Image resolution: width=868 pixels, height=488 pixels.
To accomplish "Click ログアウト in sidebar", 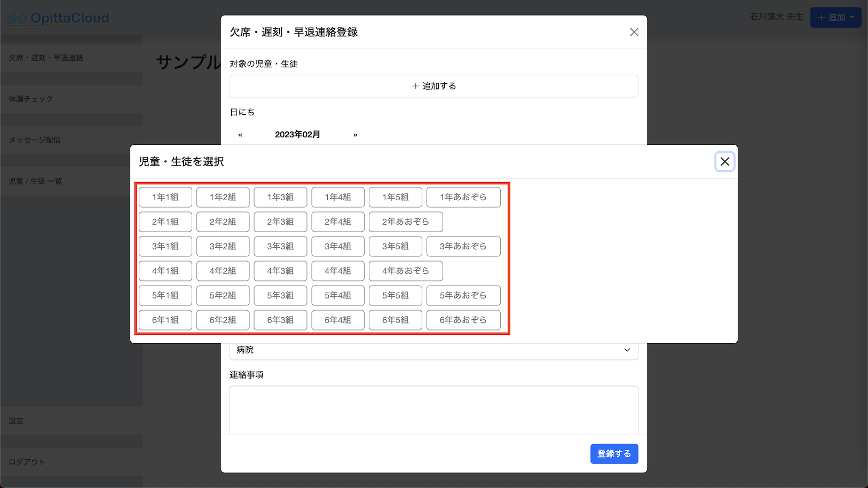I will click(x=71, y=462).
